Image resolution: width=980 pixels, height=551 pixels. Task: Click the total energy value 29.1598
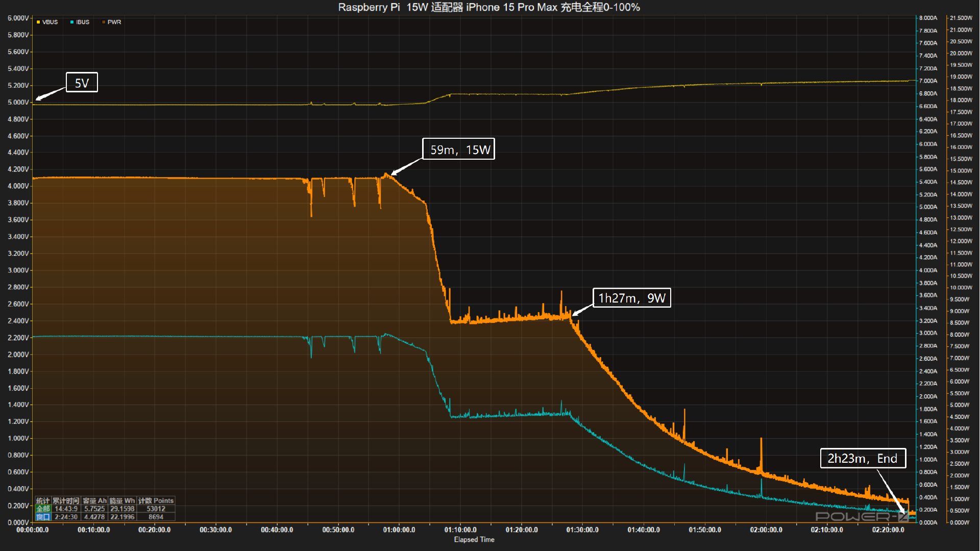(x=122, y=509)
